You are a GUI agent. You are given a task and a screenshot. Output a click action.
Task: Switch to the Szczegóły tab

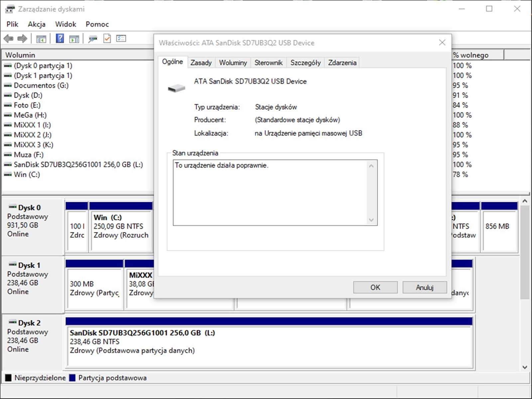pos(305,63)
